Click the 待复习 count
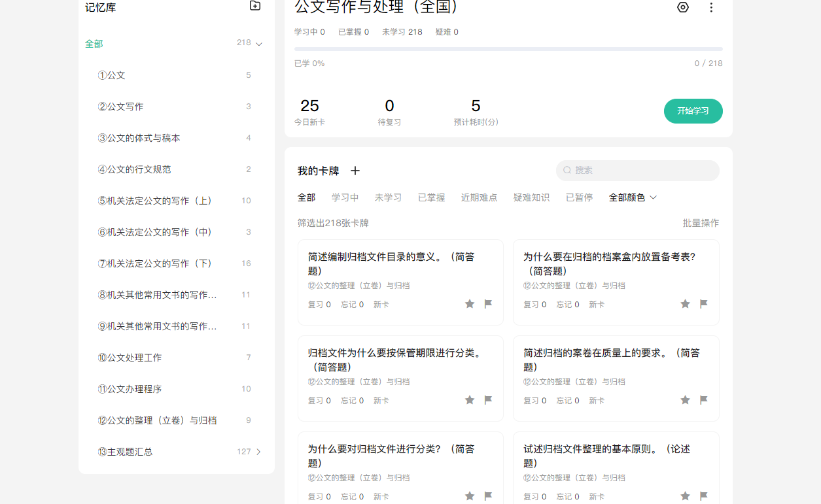The image size is (821, 504). (x=389, y=106)
